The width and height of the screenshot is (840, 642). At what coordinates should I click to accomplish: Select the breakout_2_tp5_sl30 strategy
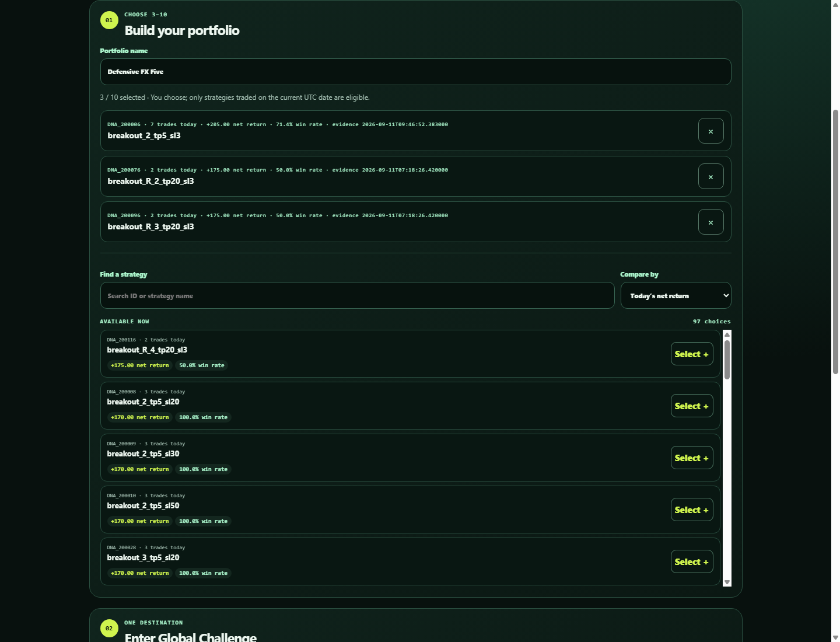pos(692,458)
